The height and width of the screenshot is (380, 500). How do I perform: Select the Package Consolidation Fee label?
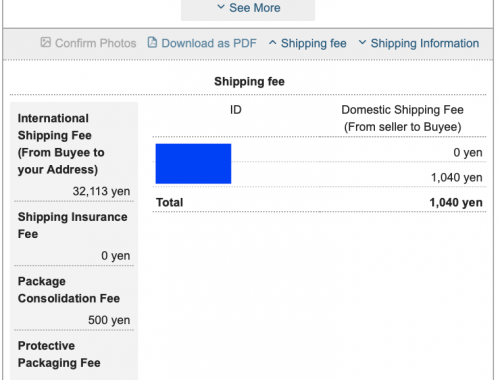[69, 290]
